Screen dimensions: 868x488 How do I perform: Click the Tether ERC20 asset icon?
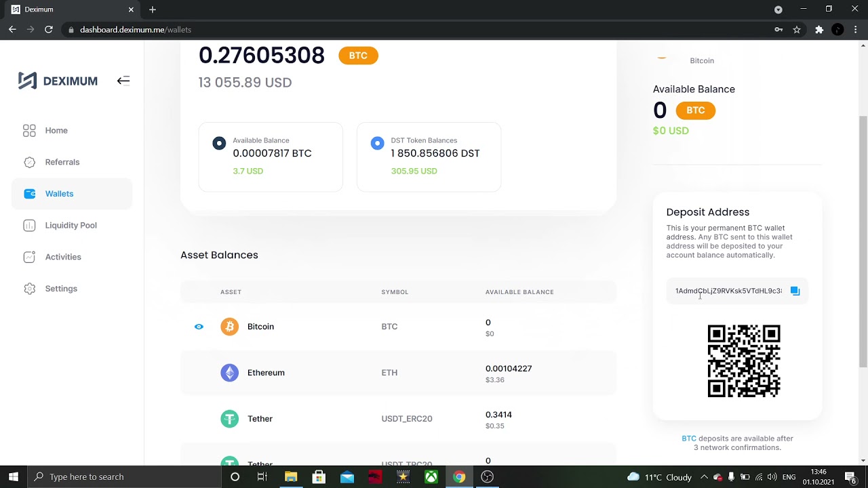point(229,419)
